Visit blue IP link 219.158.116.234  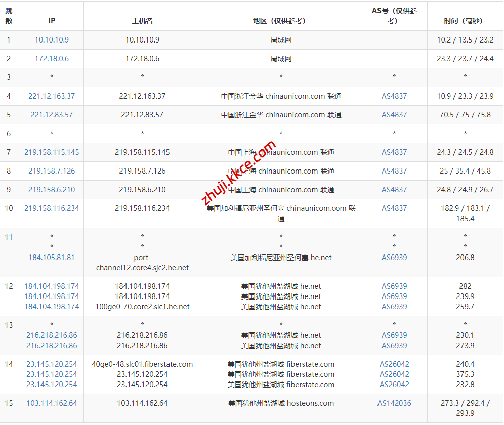pos(52,208)
